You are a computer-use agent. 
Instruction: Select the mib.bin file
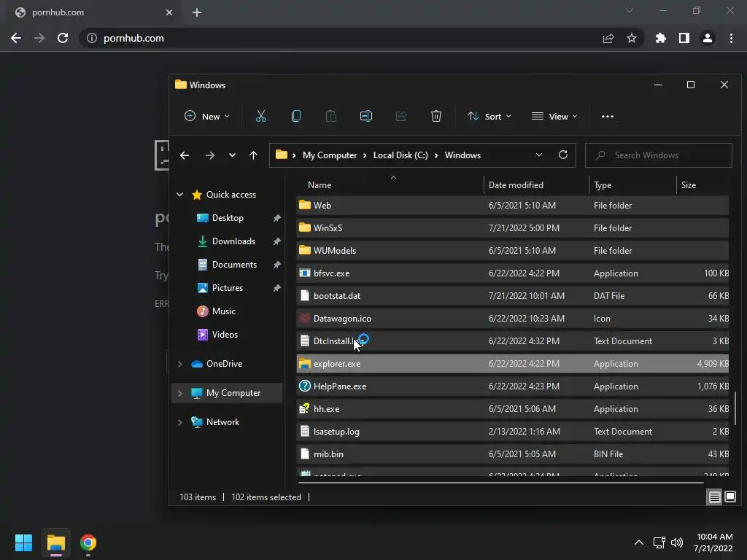(513, 454)
